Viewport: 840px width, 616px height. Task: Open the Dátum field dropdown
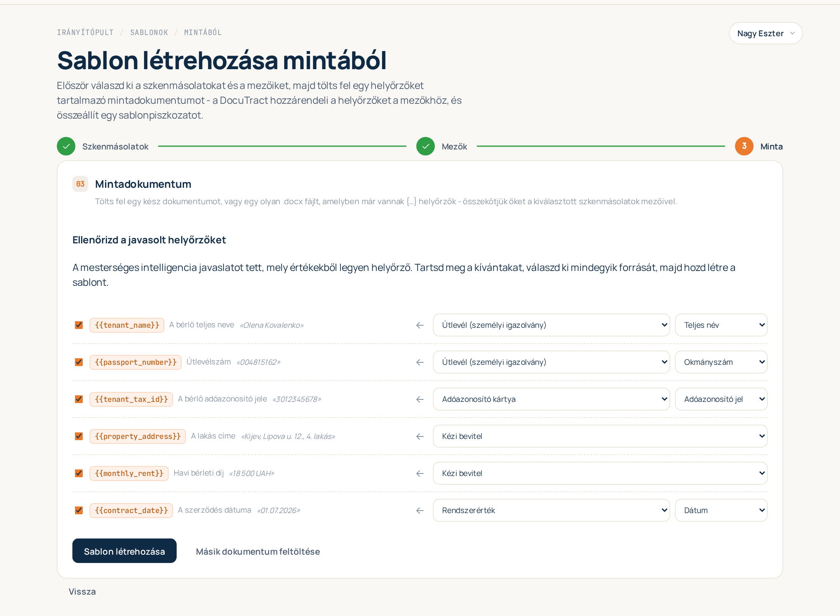(721, 511)
